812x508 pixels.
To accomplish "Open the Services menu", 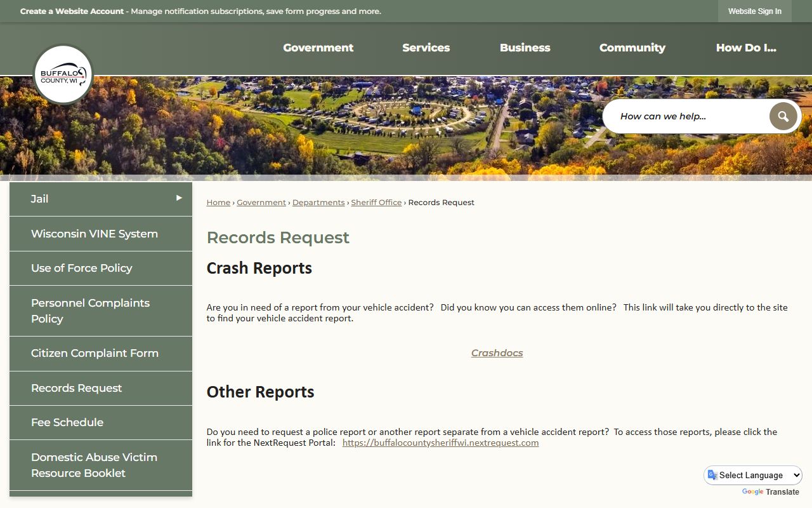I will click(x=426, y=48).
